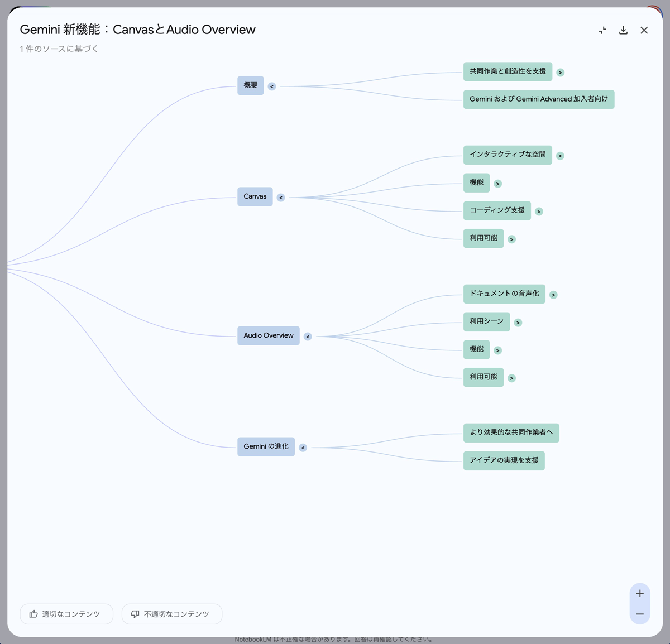Expand the 利用可能 arrow under Canvas
Image resolution: width=670 pixels, height=644 pixels.
click(511, 239)
